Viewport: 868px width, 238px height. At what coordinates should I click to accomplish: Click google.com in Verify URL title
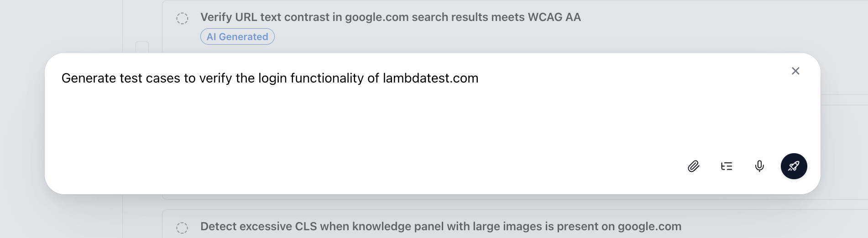tap(376, 17)
